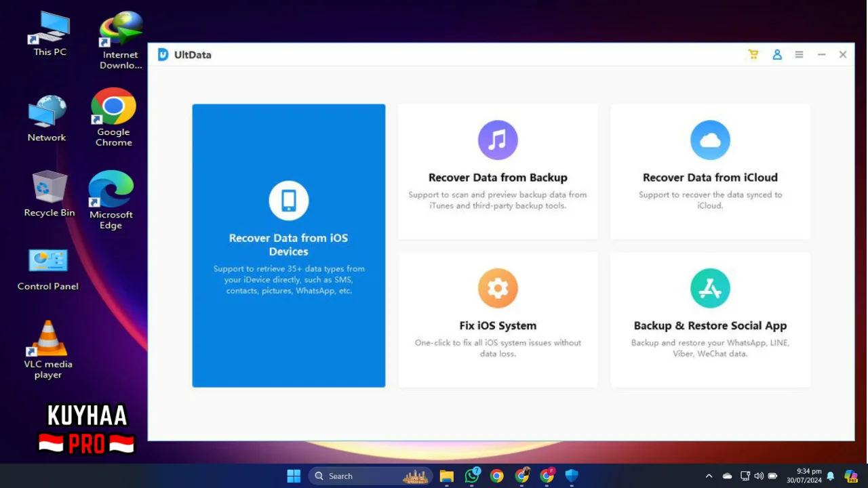The image size is (868, 488).
Task: Open the user account icon
Action: pos(777,54)
